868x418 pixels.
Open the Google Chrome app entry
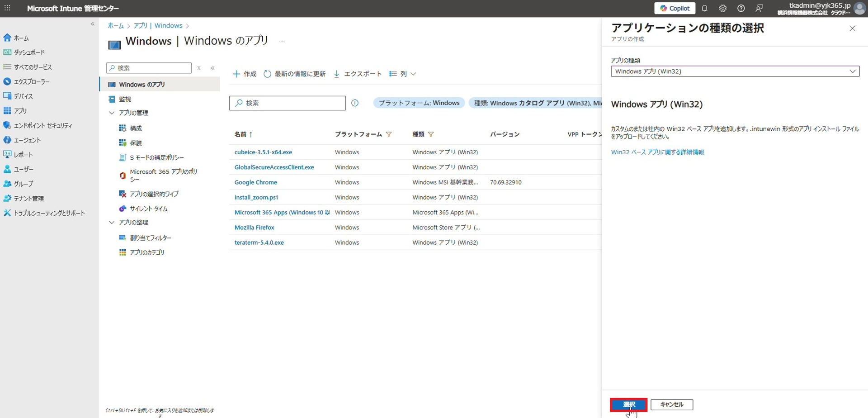coord(255,182)
